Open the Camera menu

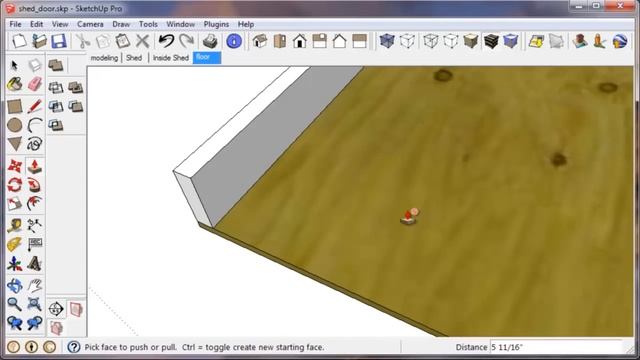coord(90,24)
